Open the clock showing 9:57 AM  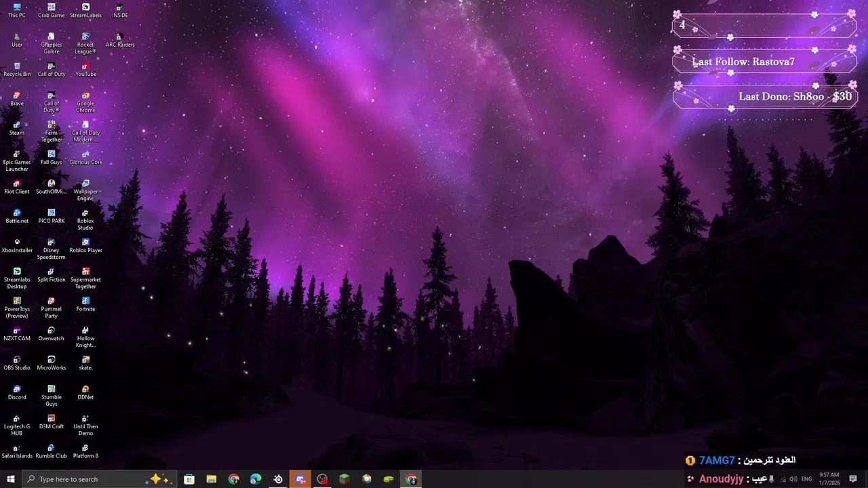[829, 479]
